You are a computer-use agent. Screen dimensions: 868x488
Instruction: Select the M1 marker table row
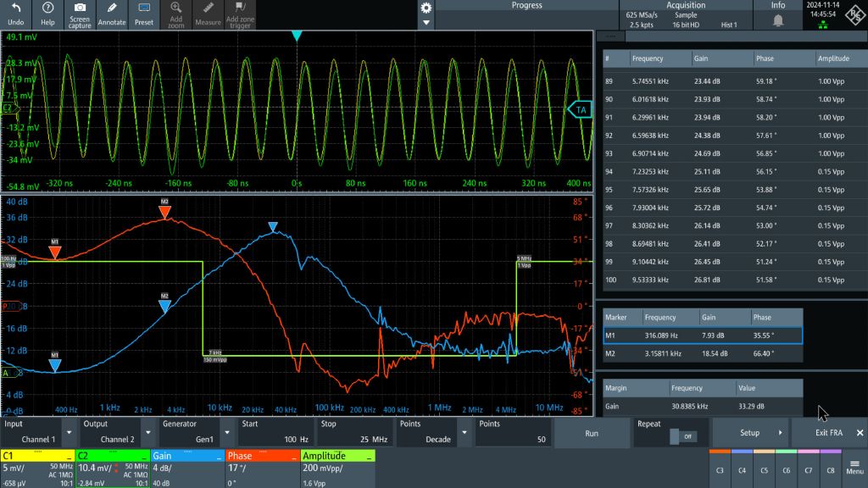click(704, 335)
